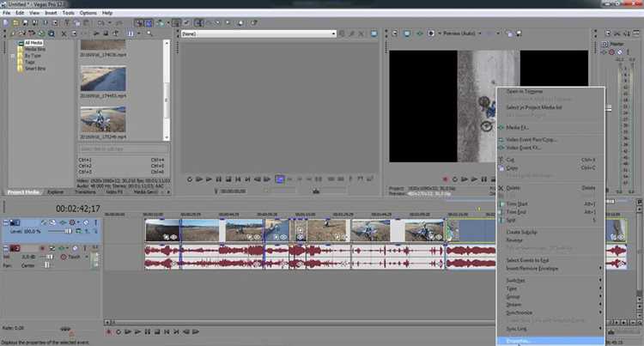Screen dimensions: 644x346
Task: Expand the Stream submenu
Action: [x=550, y=305]
